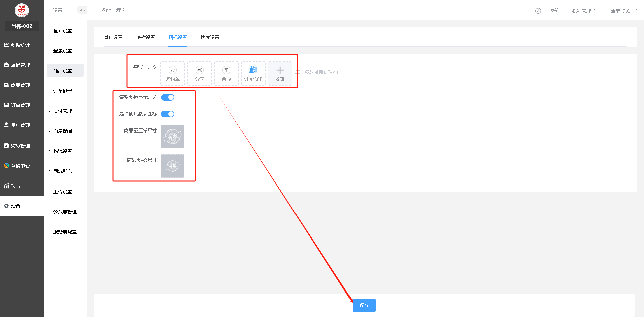The width and height of the screenshot is (644, 317).
Task: Switch to the 搜索设置 tab
Action: (210, 37)
